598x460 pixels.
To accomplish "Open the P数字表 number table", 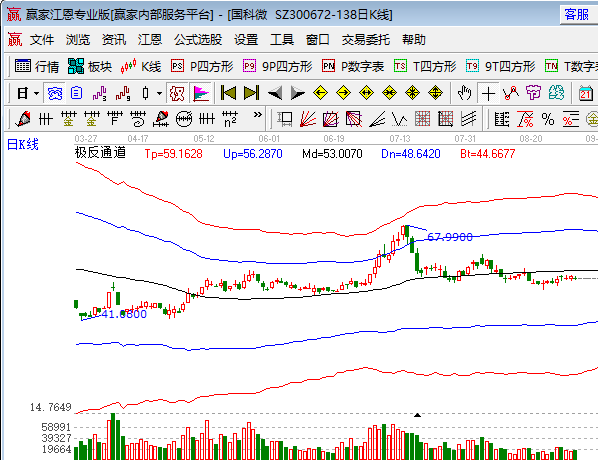I will click(353, 66).
